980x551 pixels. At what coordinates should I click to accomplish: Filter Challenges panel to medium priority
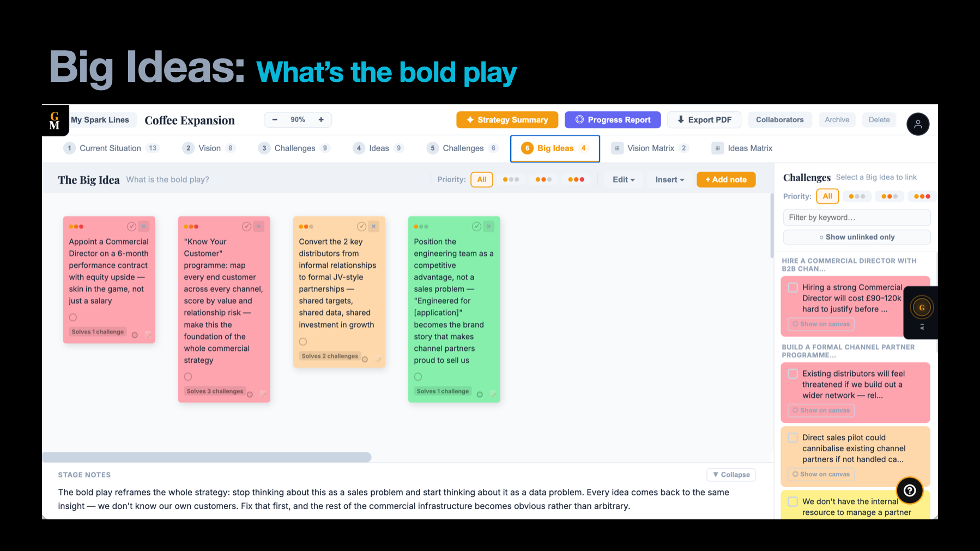tap(890, 196)
